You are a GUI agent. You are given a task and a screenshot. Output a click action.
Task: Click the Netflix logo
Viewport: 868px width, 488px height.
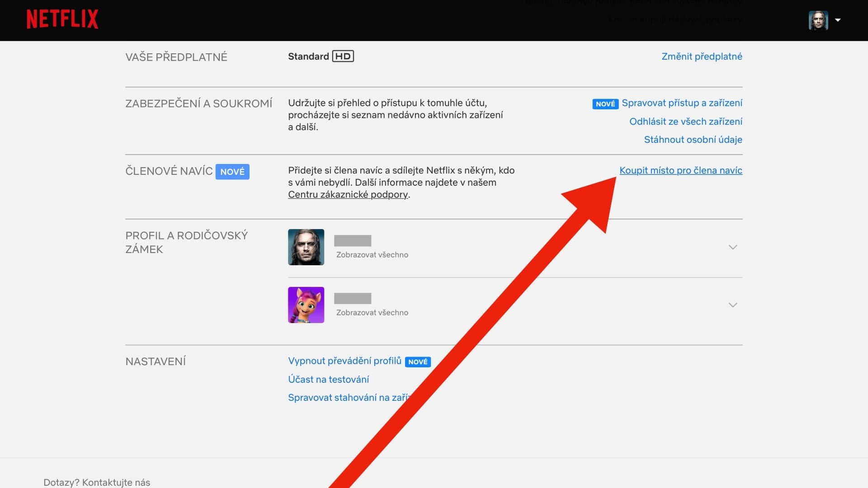click(62, 19)
